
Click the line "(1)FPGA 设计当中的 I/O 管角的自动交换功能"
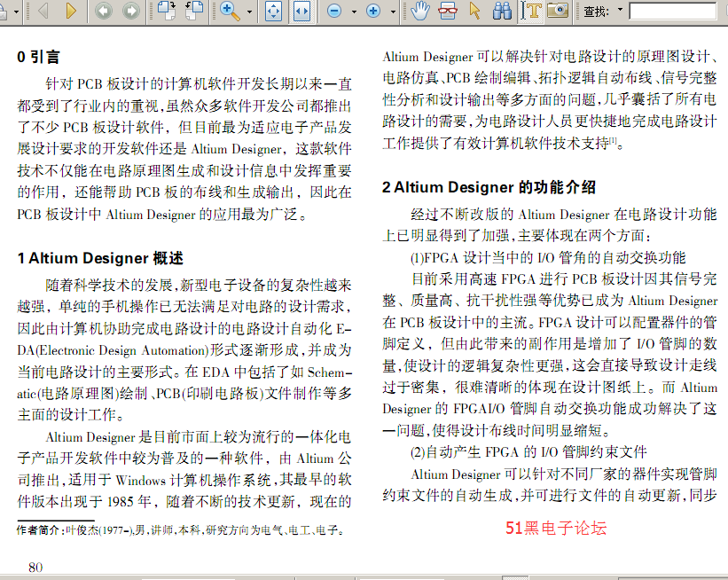(548, 258)
